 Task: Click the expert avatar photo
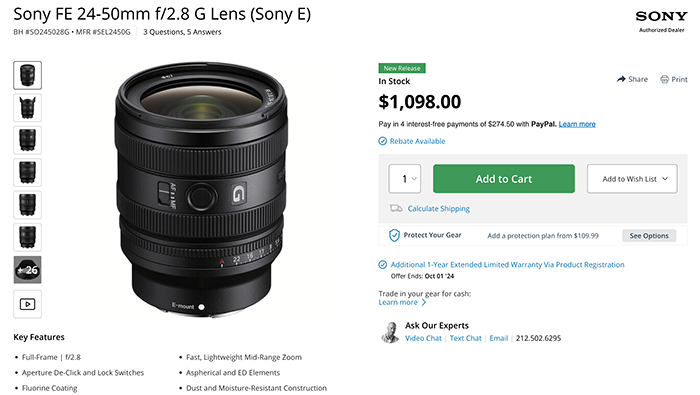click(x=390, y=332)
